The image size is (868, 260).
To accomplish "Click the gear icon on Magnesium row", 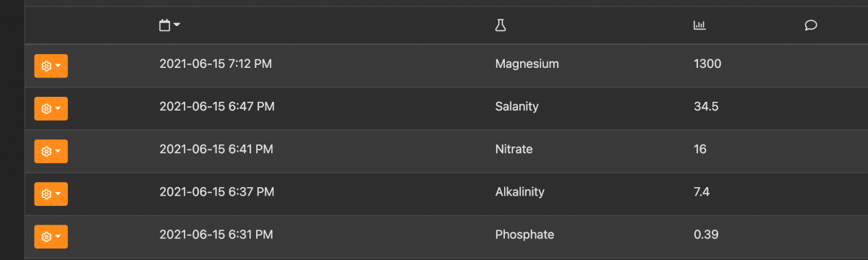I will coord(46,66).
